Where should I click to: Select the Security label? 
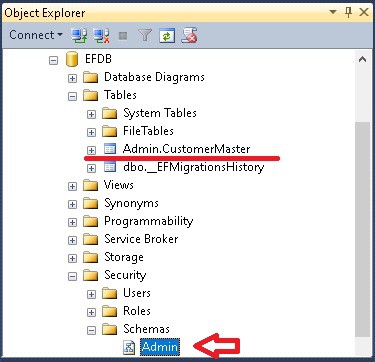coord(125,275)
